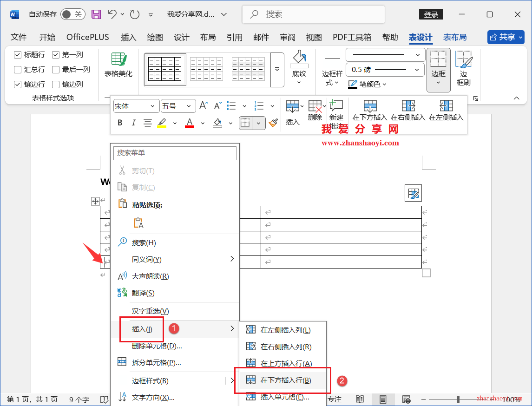The width and height of the screenshot is (532, 406).
Task: Click the format painter brush in mini toolbar
Action: click(x=273, y=123)
